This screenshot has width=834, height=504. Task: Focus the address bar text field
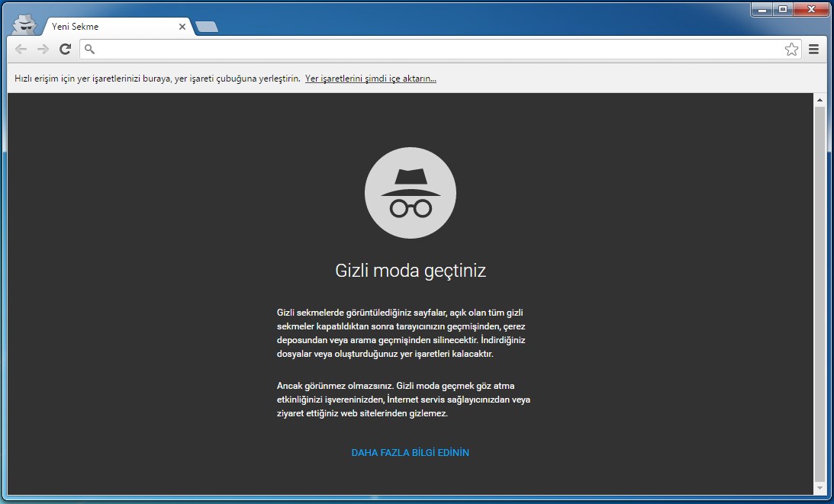[x=435, y=50]
